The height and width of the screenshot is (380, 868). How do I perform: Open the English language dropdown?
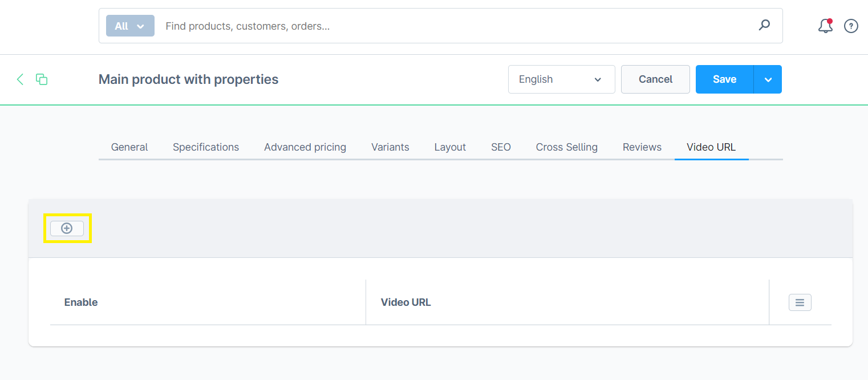561,79
